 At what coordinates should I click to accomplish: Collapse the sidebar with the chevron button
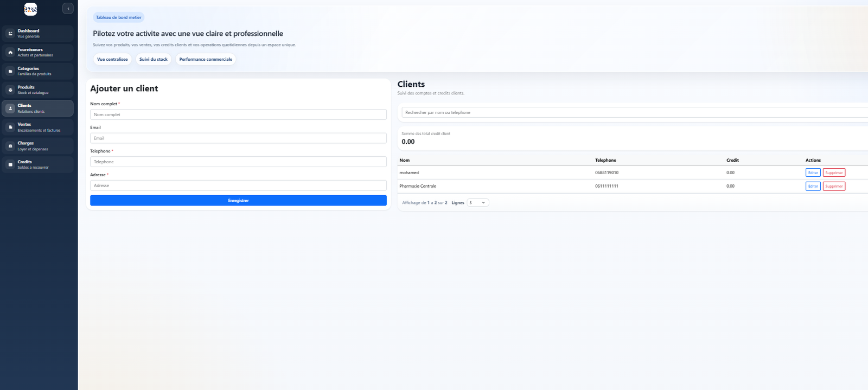(x=68, y=9)
